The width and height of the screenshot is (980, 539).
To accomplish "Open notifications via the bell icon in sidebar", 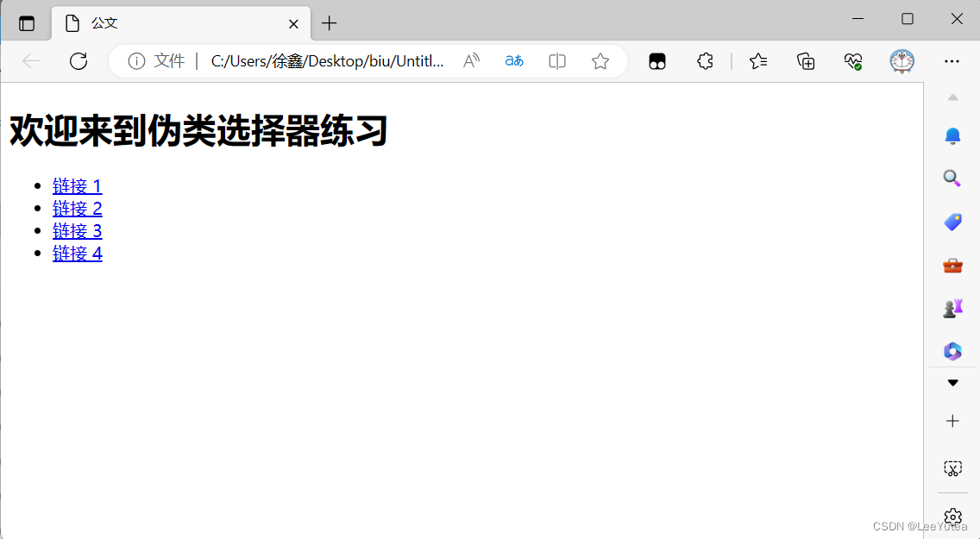I will [952, 135].
